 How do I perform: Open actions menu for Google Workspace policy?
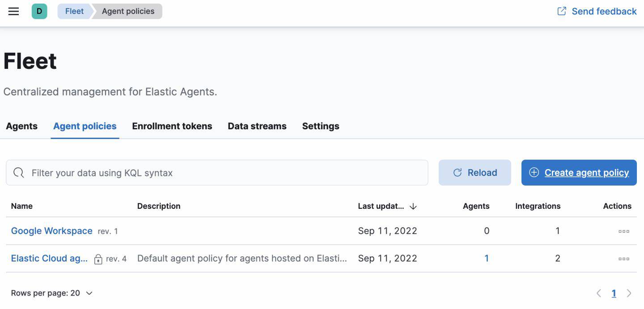[x=623, y=231]
